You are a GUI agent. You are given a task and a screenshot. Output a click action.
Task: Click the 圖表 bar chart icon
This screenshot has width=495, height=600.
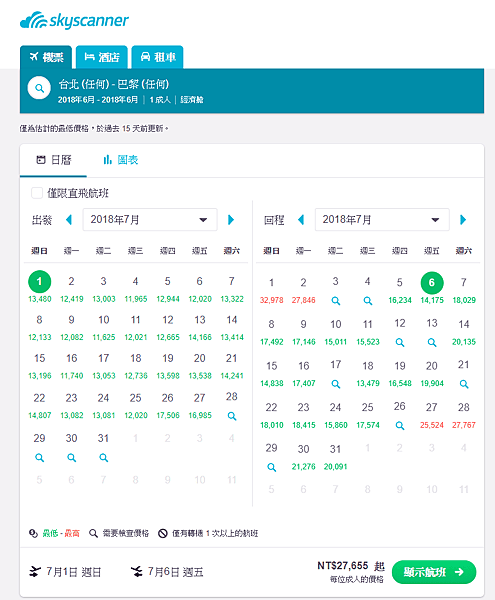coord(107,160)
